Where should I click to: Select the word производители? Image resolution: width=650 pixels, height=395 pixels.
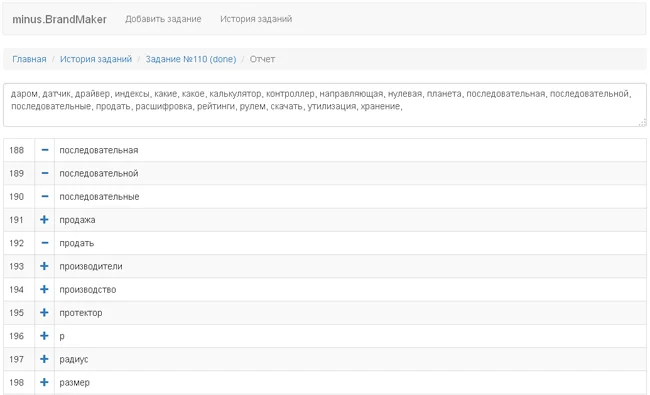(91, 267)
